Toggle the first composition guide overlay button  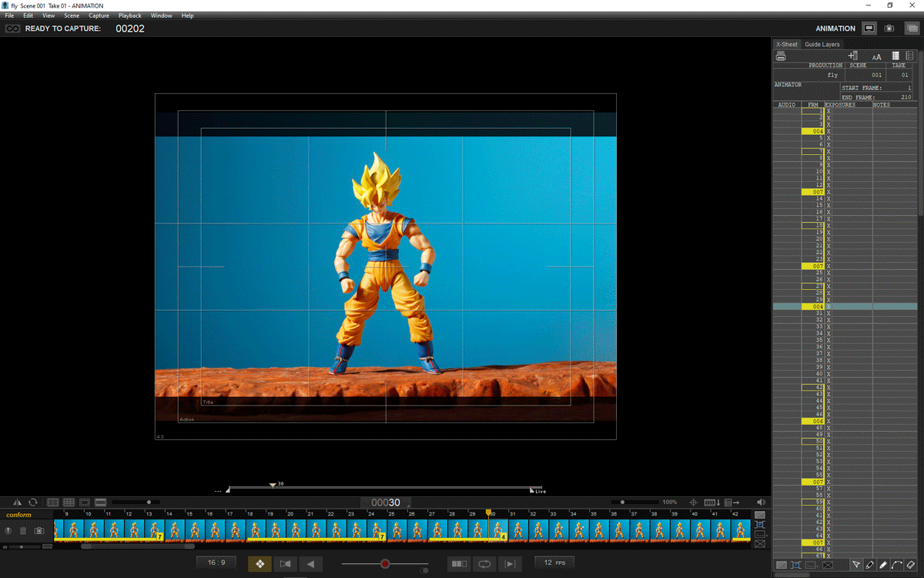pos(53,502)
